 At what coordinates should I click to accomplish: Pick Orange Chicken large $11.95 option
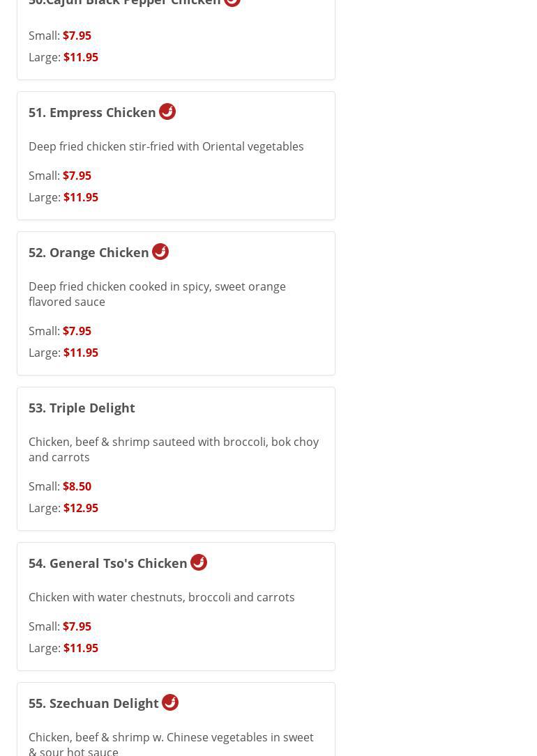80,353
